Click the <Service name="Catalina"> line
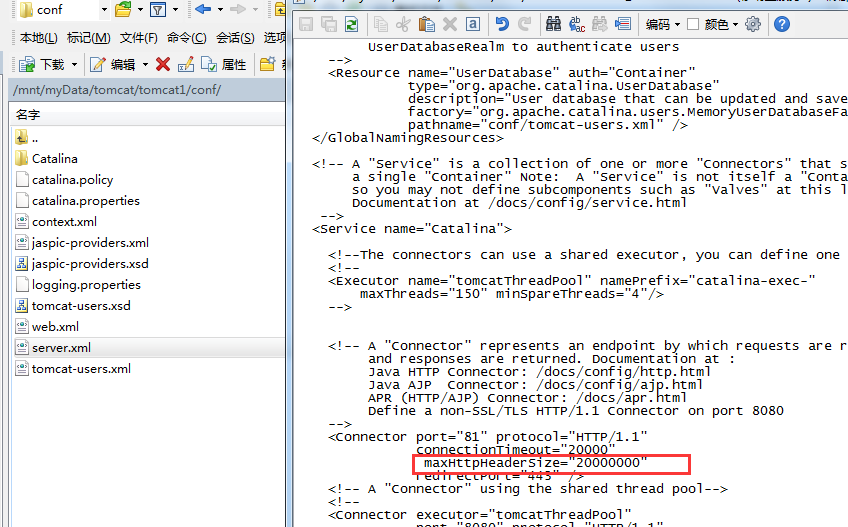This screenshot has width=848, height=527. tap(412, 229)
